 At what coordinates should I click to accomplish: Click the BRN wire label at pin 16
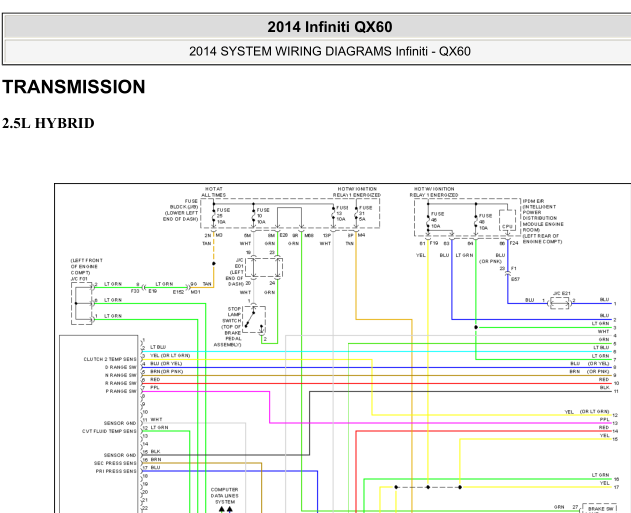[156, 459]
